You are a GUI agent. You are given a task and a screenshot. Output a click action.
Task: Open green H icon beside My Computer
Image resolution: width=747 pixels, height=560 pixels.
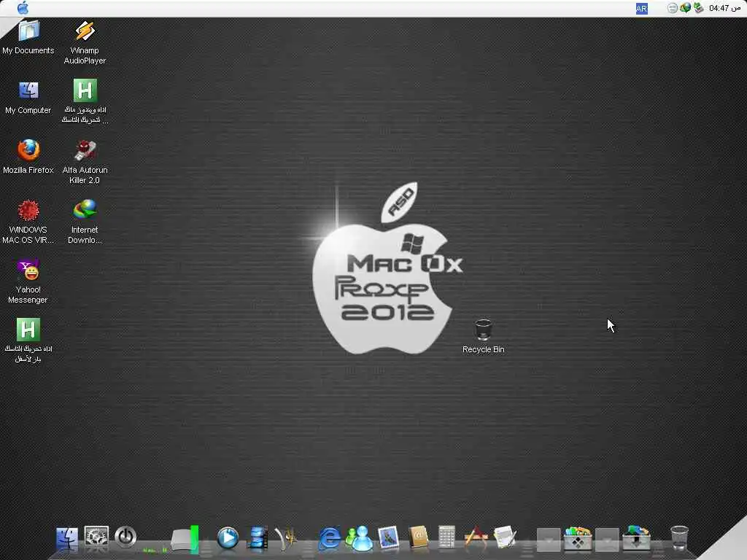(x=85, y=90)
